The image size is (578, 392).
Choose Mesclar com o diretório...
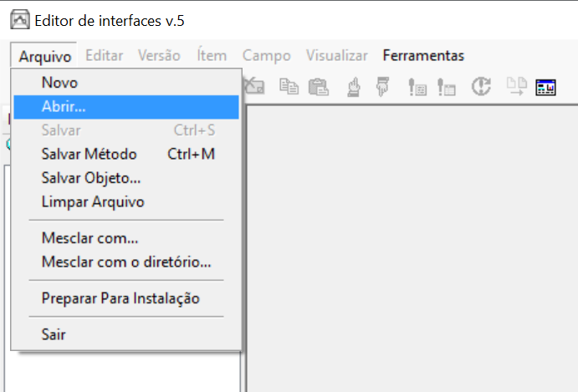[x=126, y=262]
